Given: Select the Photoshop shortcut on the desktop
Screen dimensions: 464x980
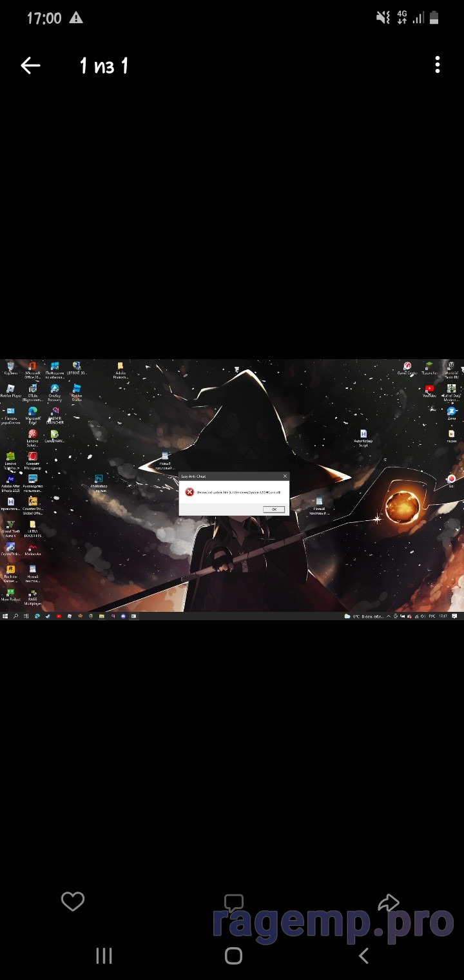Looking at the screenshot, I should [x=99, y=483].
